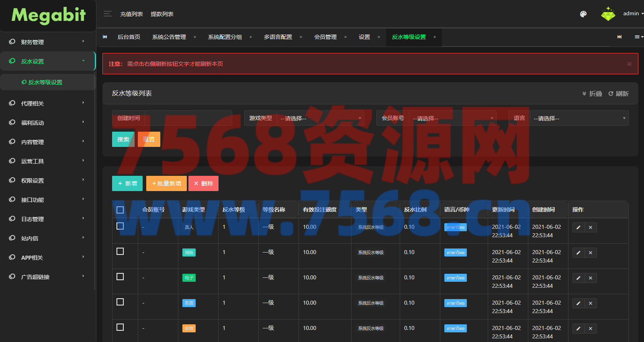This screenshot has height=342, width=644.
Task: Toggle the select-all checkbox in table header
Action: (120, 210)
